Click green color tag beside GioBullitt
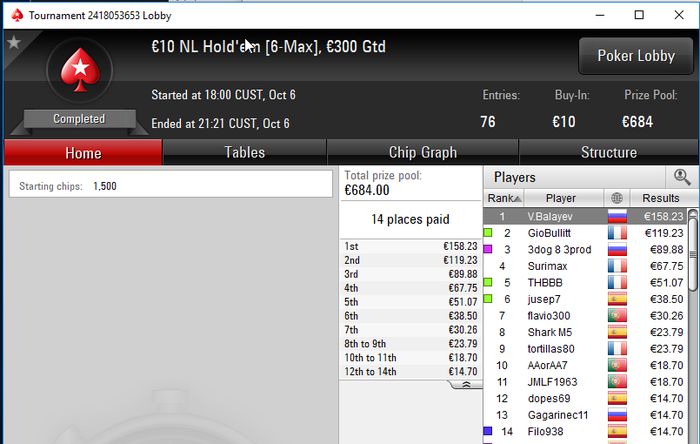Viewport: 700px width, 444px height. point(488,232)
